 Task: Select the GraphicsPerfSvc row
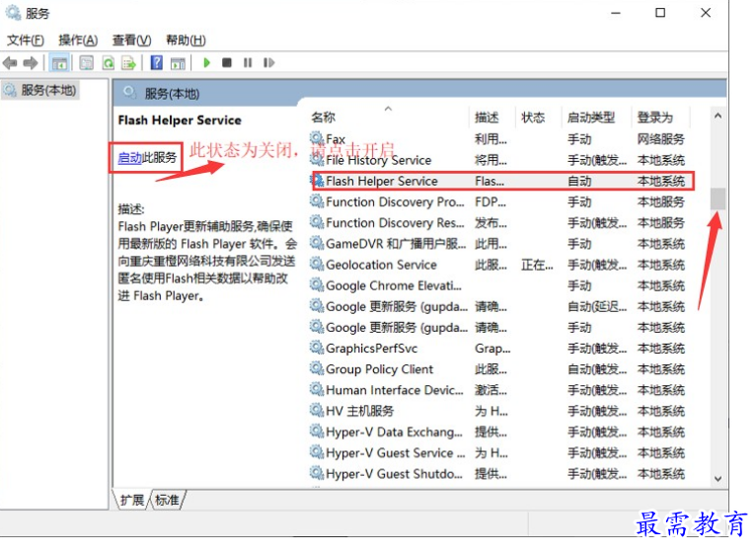(x=499, y=349)
